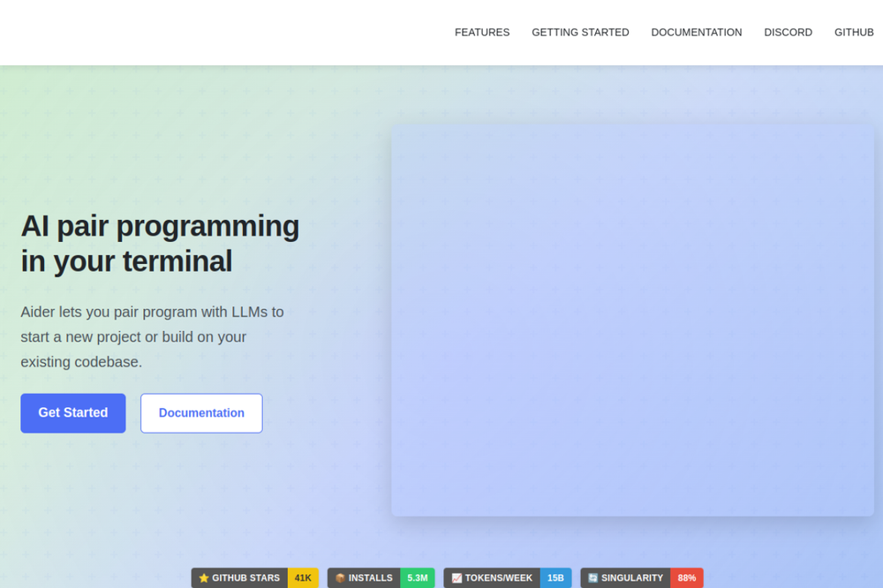Click the hero video placeholder panel
Image resolution: width=883 pixels, height=588 pixels.
pyautogui.click(x=632, y=320)
